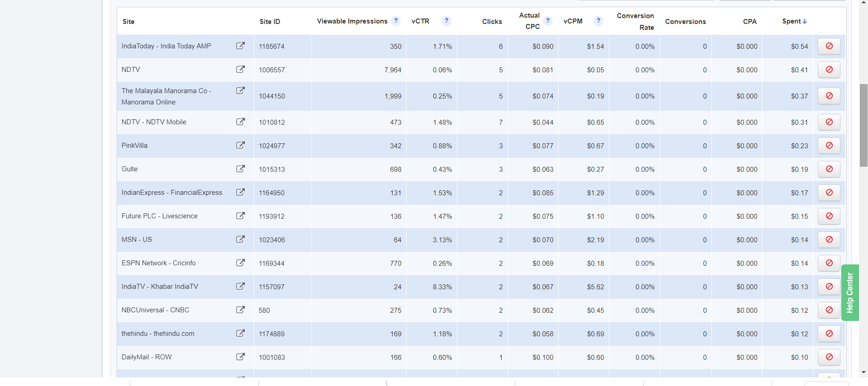
Task: Select Site ID 1174889 cell
Action: [271, 334]
